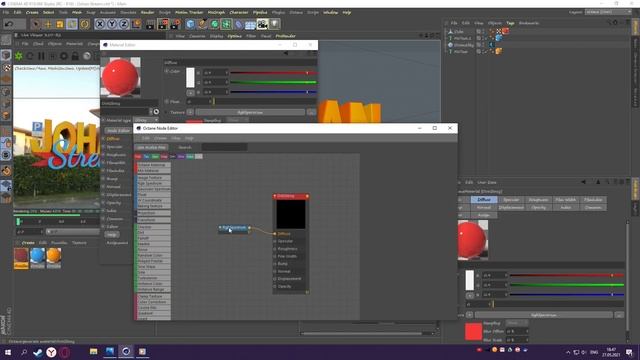
Task: Toggle the Y axis lock
Action: coord(111,24)
